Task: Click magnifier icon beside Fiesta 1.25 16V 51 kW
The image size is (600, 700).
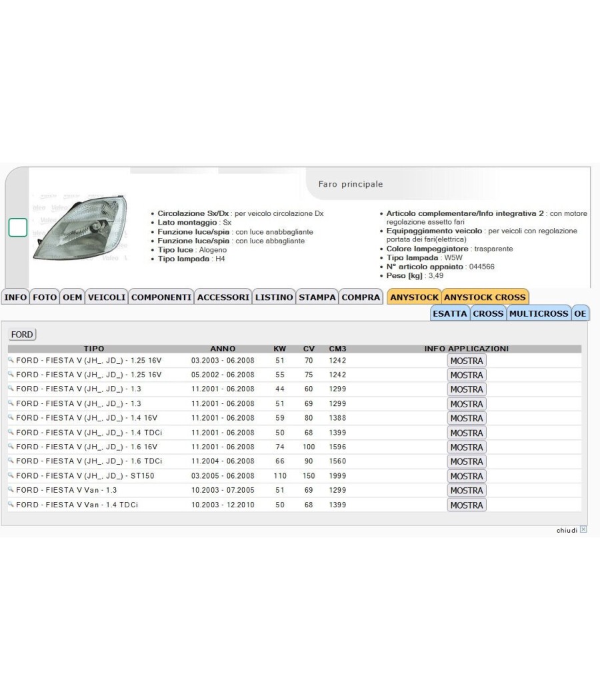Action: [x=11, y=360]
